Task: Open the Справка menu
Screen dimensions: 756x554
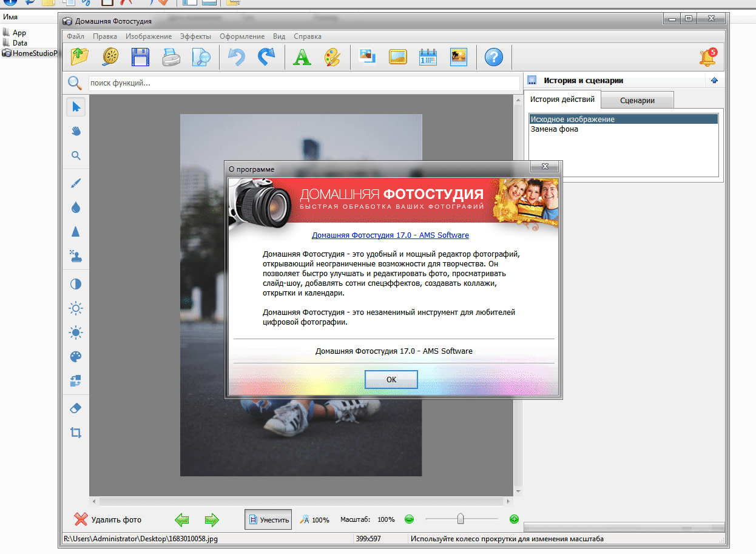Action: pos(308,36)
